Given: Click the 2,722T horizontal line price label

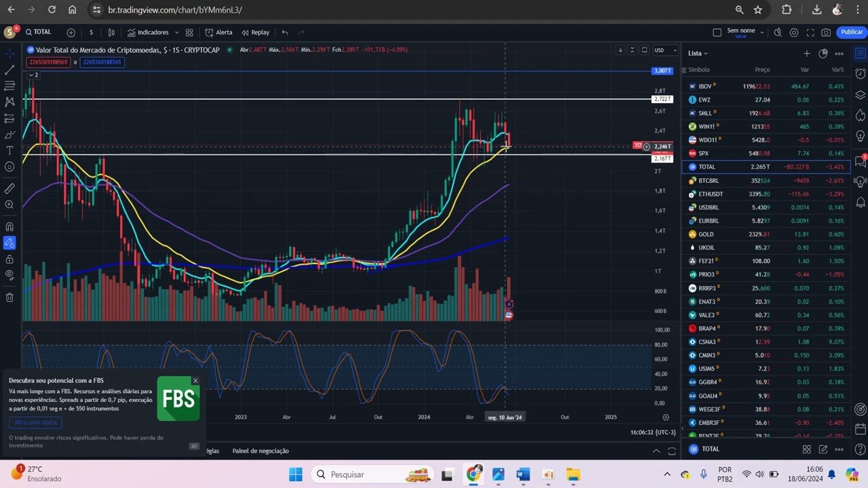Looking at the screenshot, I should [x=663, y=99].
